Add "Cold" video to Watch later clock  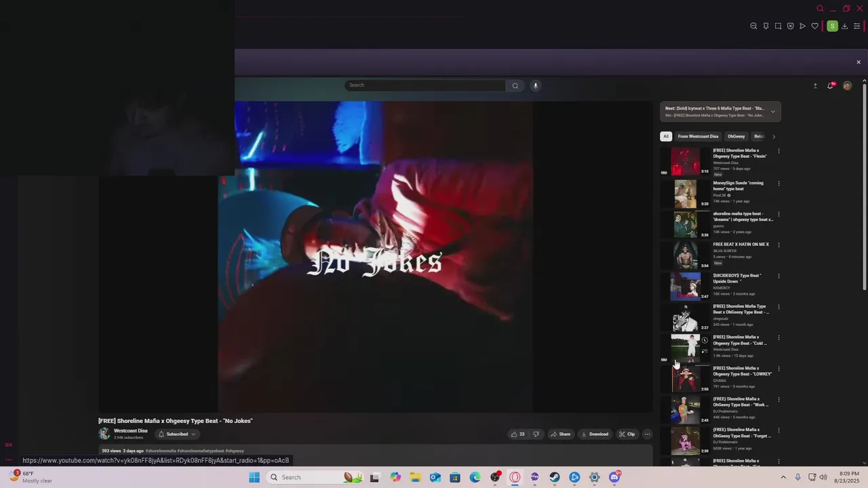pos(705,340)
